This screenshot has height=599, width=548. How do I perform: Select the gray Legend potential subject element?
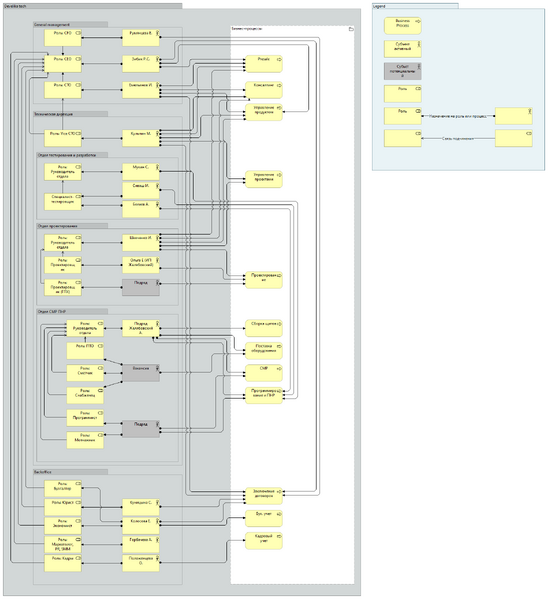pyautogui.click(x=402, y=71)
